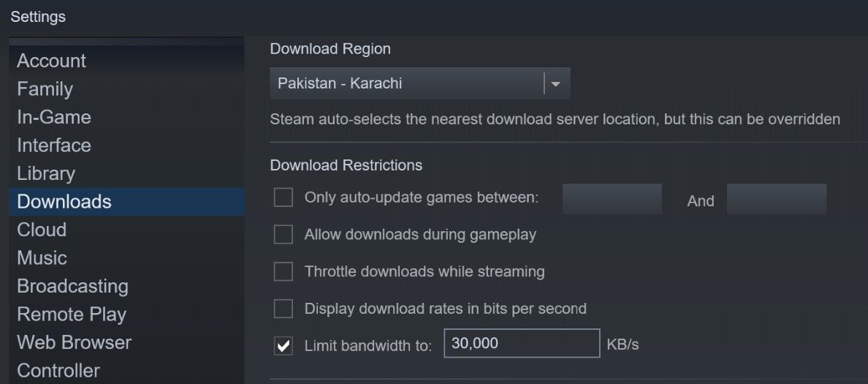The image size is (868, 384).
Task: Open the Account settings category
Action: click(51, 61)
